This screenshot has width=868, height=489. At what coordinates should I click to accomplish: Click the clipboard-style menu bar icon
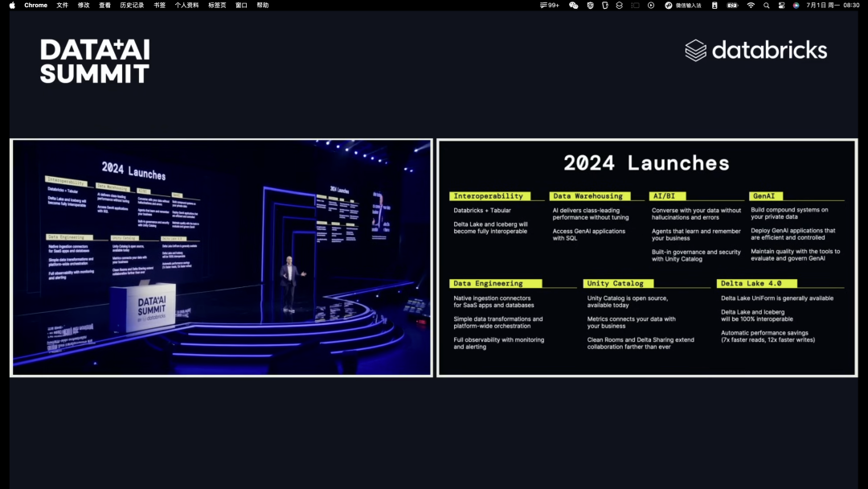(605, 5)
